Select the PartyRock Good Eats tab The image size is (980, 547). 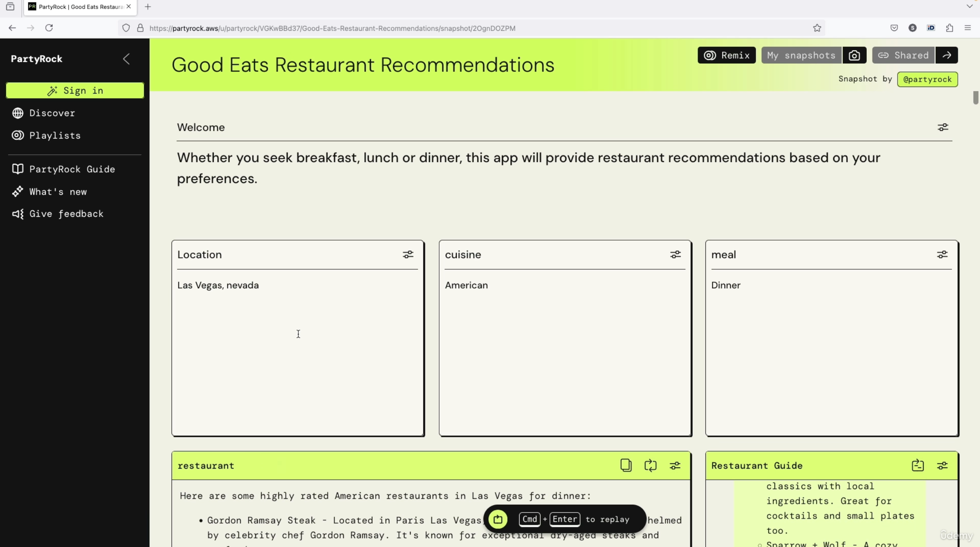(x=80, y=7)
